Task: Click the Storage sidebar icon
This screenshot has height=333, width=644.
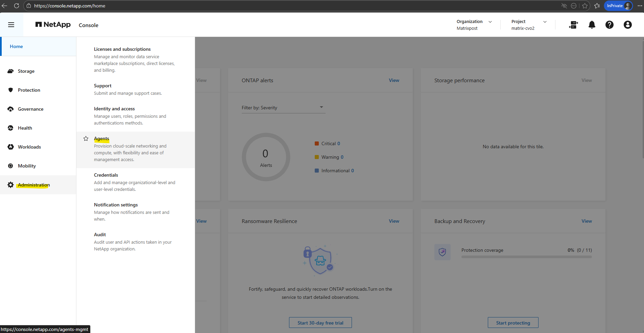Action: click(x=11, y=71)
